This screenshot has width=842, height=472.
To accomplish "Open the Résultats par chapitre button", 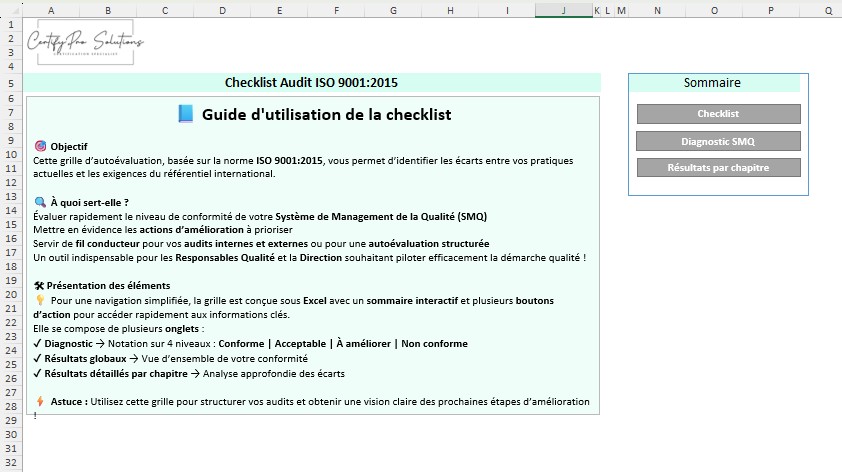I will coord(718,168).
